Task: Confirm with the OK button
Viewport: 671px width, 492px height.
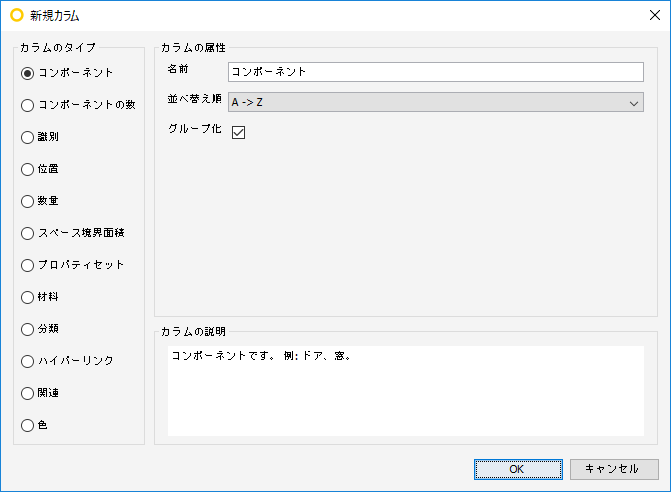Action: pyautogui.click(x=518, y=469)
